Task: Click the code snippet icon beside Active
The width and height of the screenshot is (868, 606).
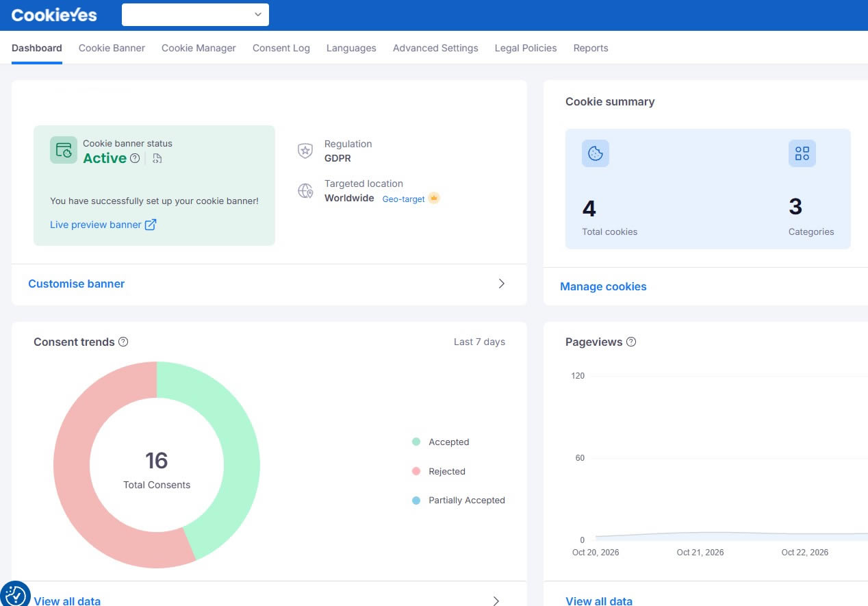Action: pos(157,158)
